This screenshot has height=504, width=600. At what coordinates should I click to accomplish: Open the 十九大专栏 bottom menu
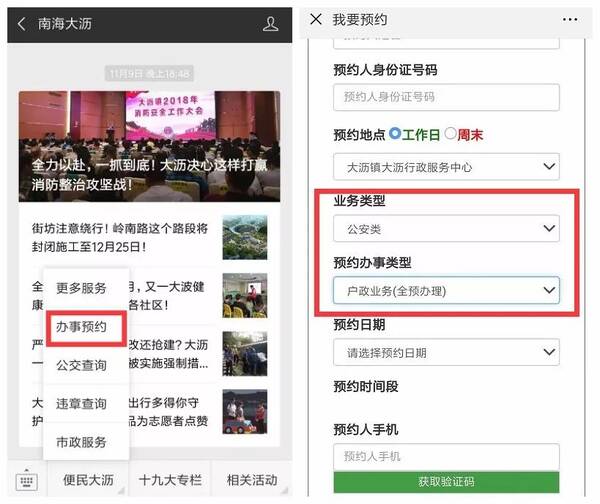(170, 480)
